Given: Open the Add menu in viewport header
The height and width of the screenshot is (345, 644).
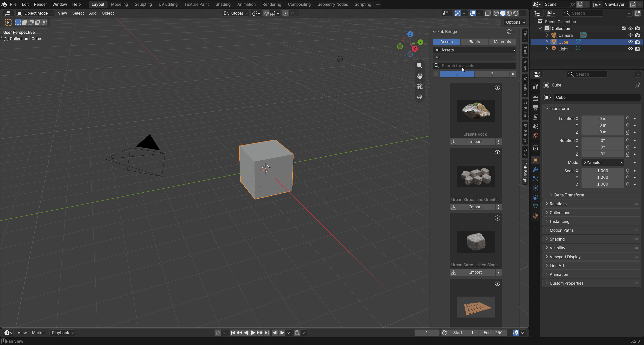Looking at the screenshot, I should tap(93, 13).
